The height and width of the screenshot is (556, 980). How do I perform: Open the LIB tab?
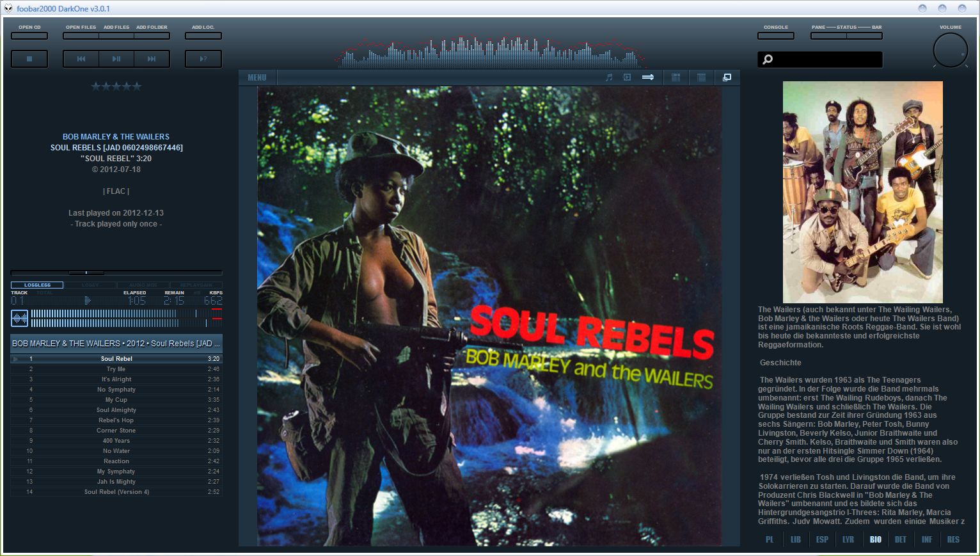796,539
